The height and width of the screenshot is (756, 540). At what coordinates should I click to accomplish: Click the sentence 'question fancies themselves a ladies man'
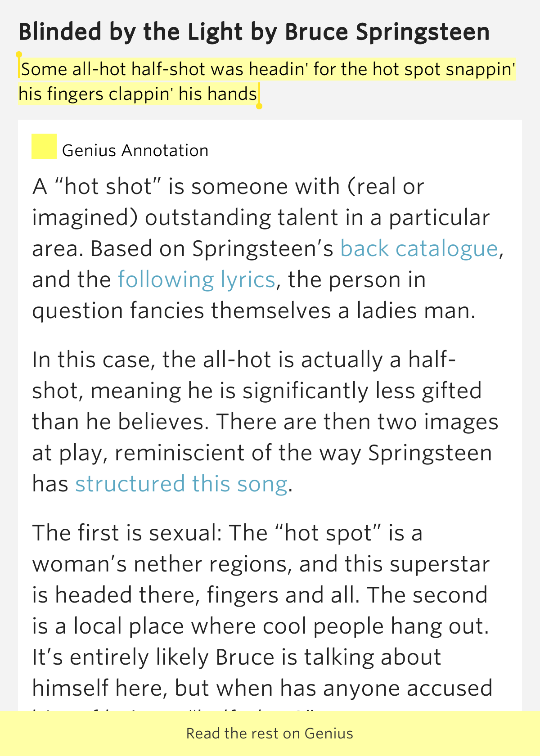[x=253, y=310]
